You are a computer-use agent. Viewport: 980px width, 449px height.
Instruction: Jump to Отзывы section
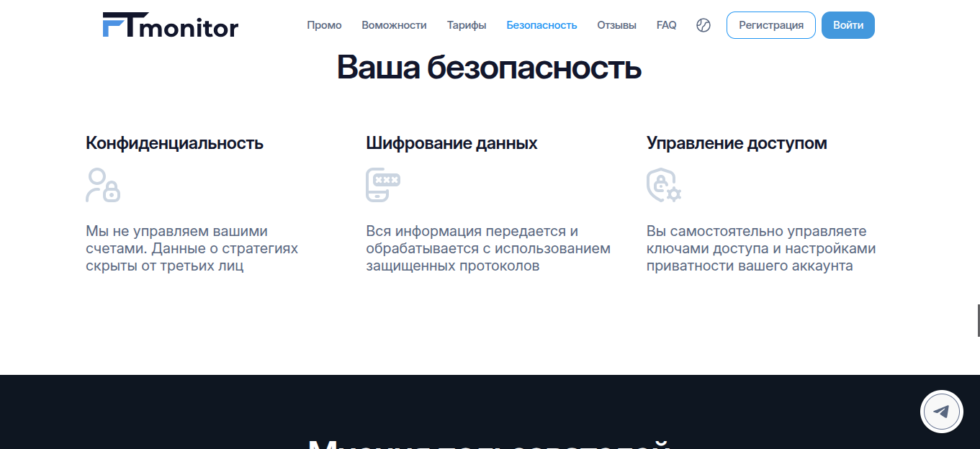tap(616, 25)
